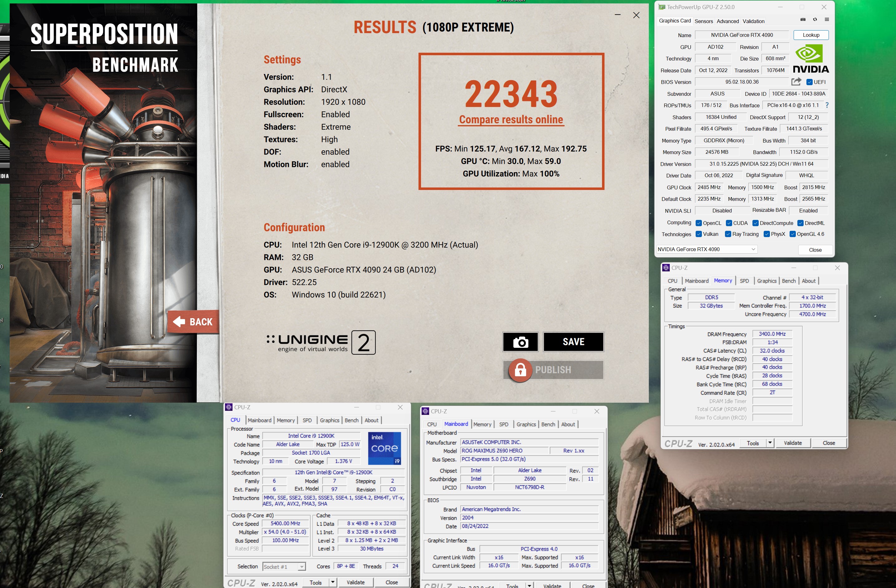The image size is (896, 588).
Task: Open Compare results online link
Action: [x=511, y=120]
